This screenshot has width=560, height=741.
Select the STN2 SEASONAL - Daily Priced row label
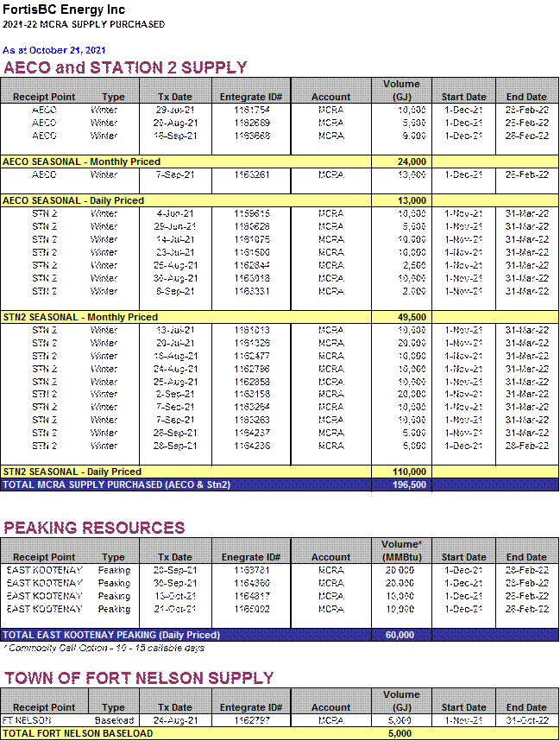coord(72,472)
